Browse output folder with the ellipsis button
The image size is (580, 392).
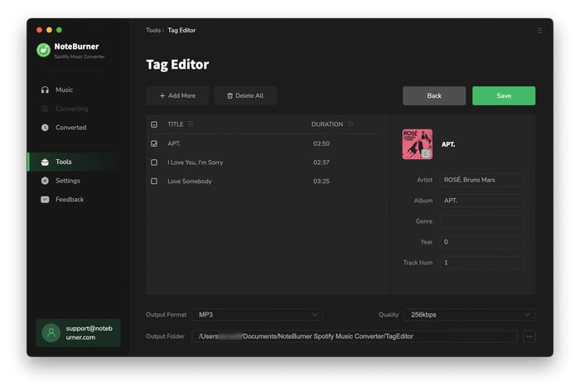[529, 336]
